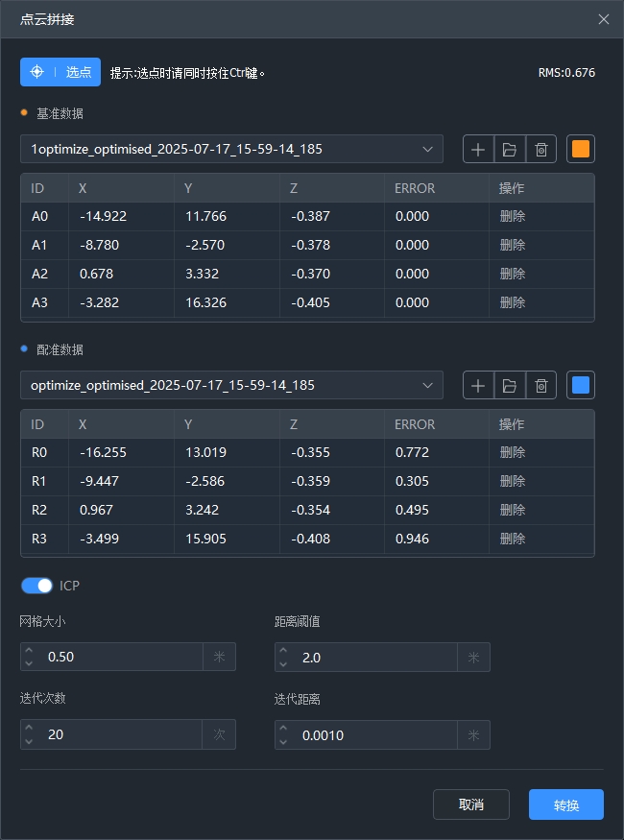The image size is (624, 840).
Task: Open folder icon in 配准数据 row
Action: (510, 386)
